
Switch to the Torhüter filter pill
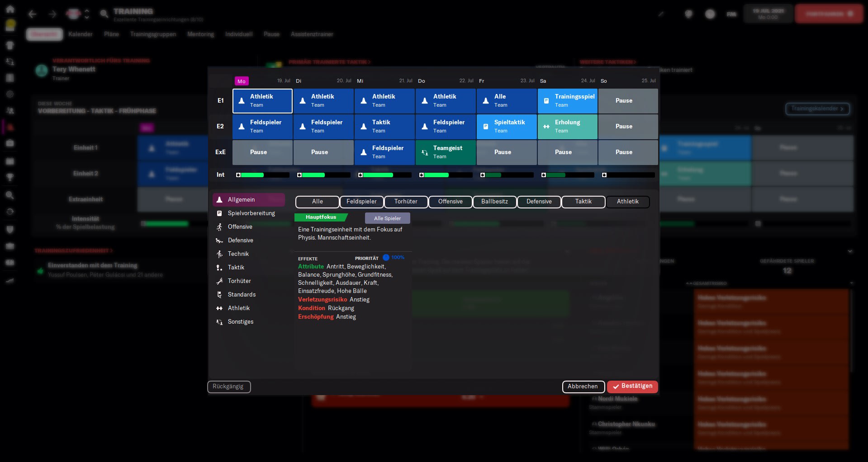tap(406, 202)
